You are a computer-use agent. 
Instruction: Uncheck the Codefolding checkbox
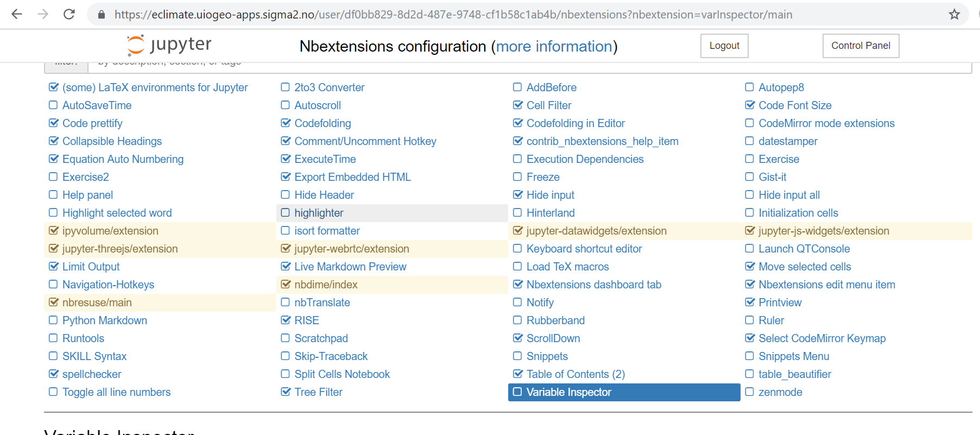286,123
